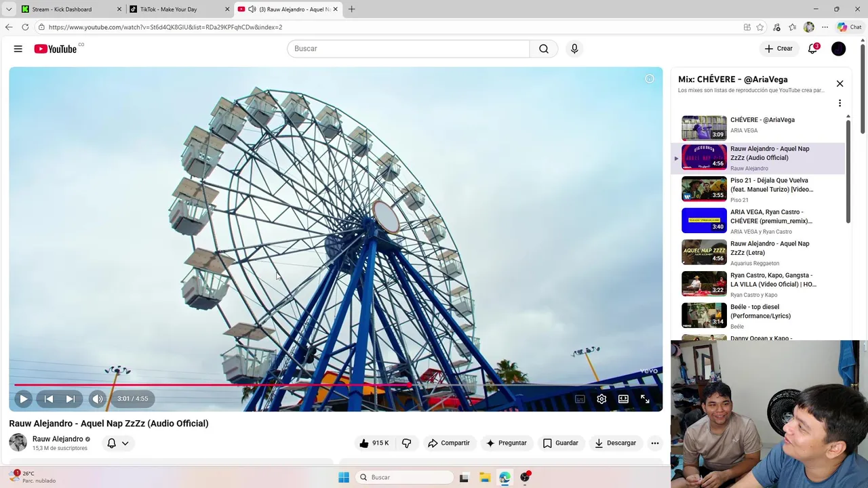This screenshot has width=868, height=488.
Task: Switch to theater mode
Action: tap(623, 399)
